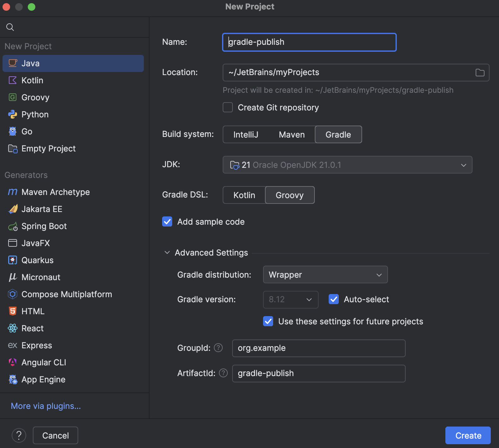Click the search magnifier icon
This screenshot has width=499, height=448.
point(10,27)
